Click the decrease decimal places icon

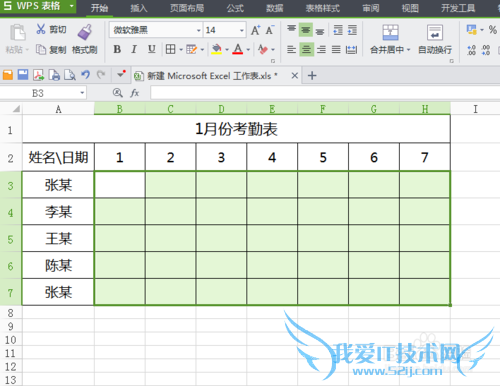tap(486, 50)
